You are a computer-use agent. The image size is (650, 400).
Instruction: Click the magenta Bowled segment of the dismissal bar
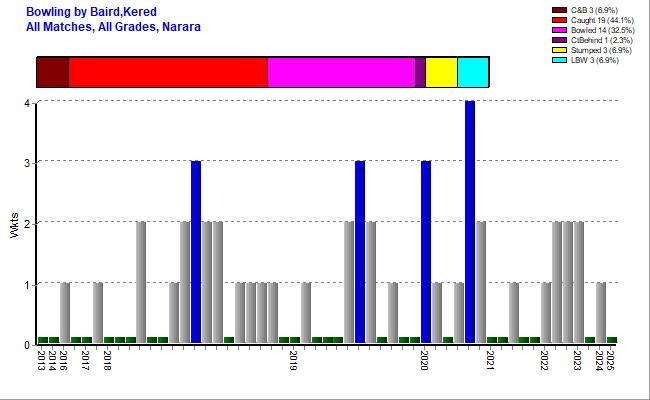point(341,72)
